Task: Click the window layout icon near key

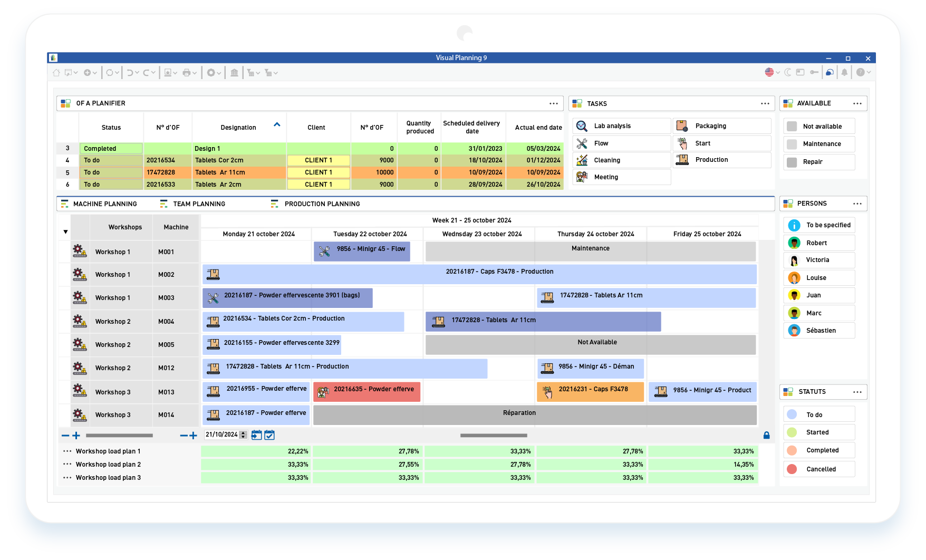Action: coord(800,72)
